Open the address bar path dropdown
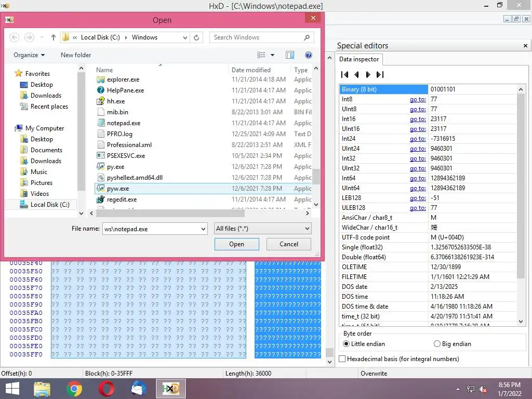Image resolution: width=532 pixels, height=399 pixels. coord(185,37)
